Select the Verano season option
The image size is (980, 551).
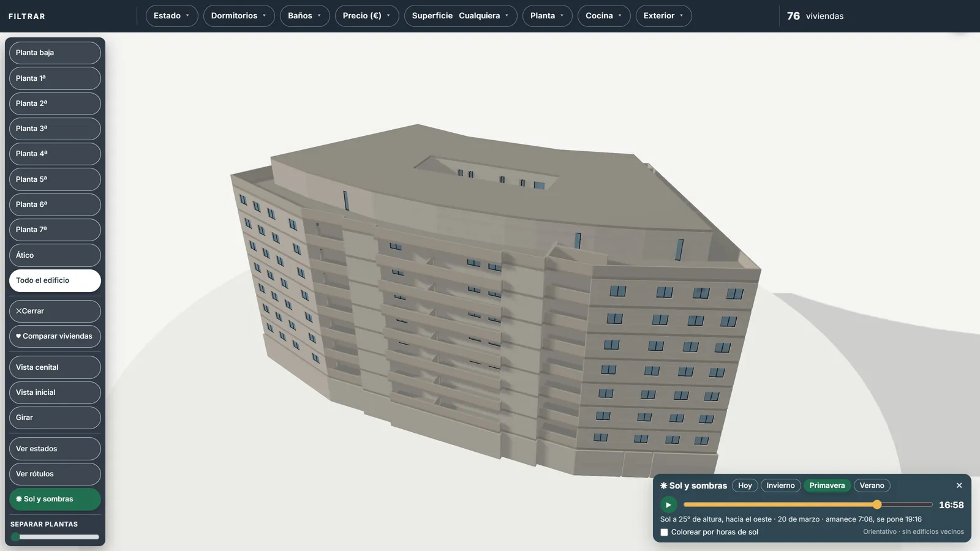click(x=872, y=485)
